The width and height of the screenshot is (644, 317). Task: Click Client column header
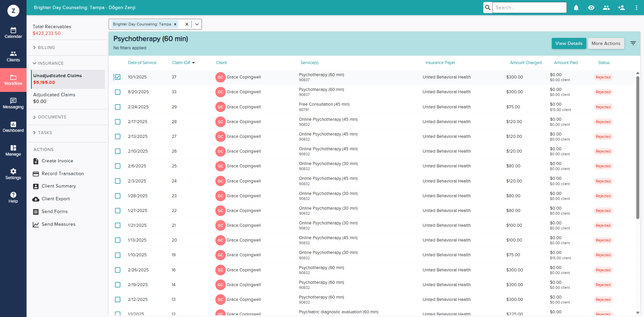point(221,63)
